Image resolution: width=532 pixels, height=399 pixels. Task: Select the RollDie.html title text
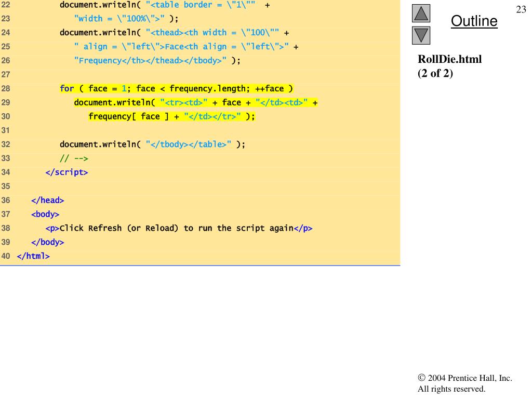[x=449, y=59]
